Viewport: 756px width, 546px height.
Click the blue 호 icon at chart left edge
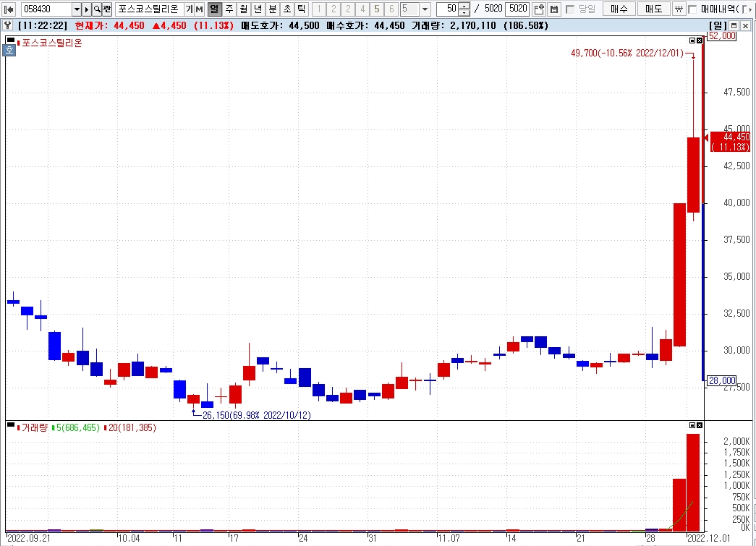pyautogui.click(x=9, y=50)
